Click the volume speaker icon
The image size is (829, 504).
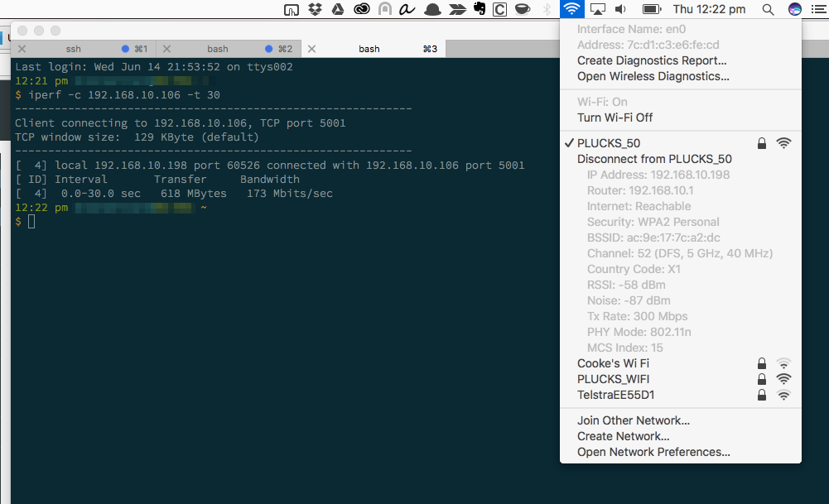(x=620, y=9)
